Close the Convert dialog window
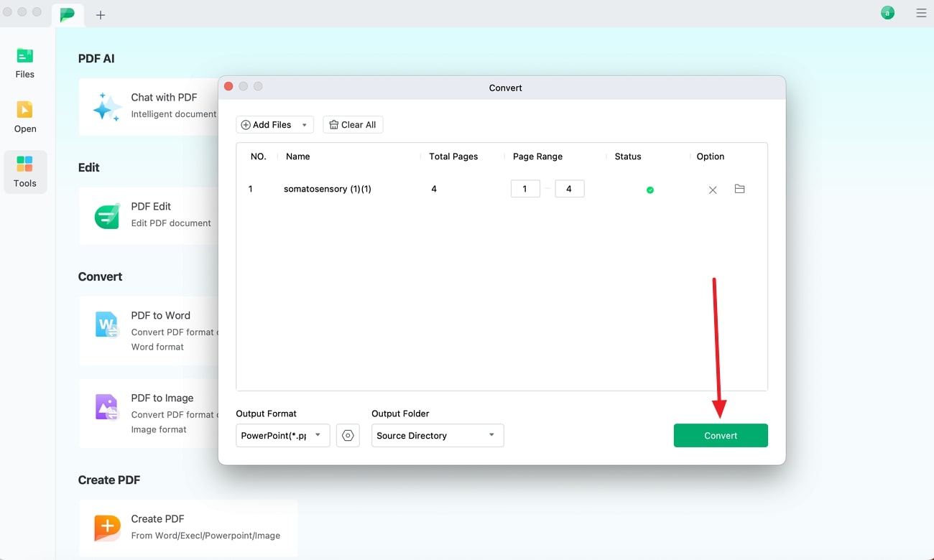 pos(228,86)
